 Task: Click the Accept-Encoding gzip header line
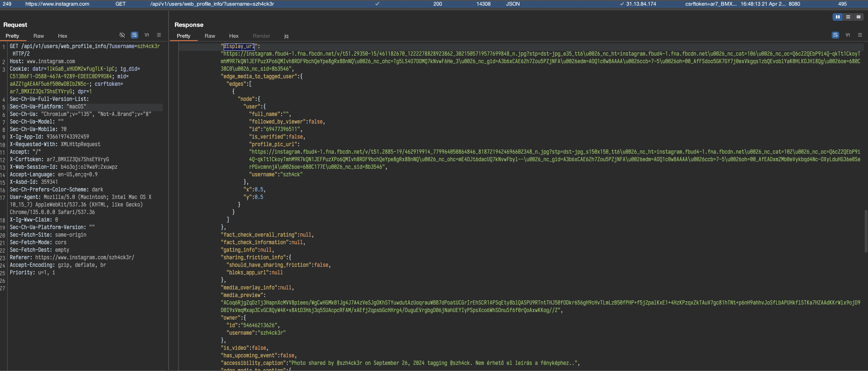click(58, 265)
